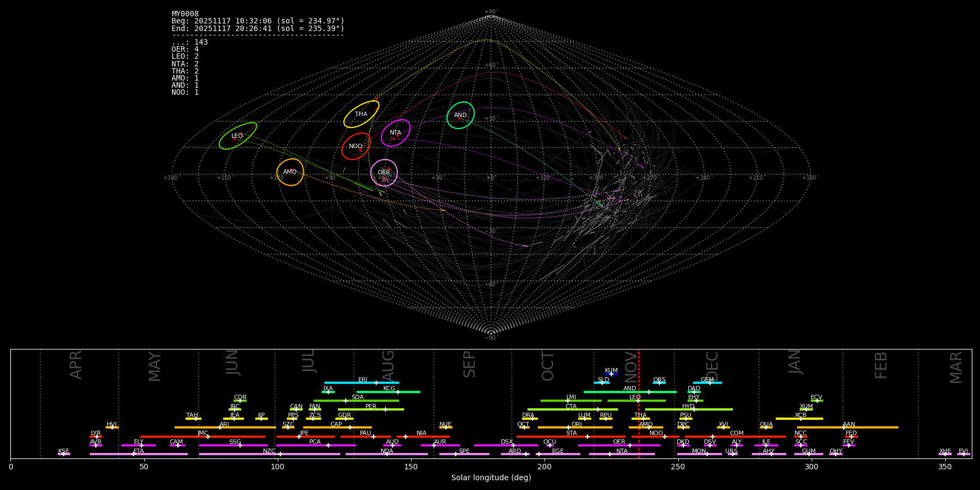Select the 'Beg: 20251117 10:32:06' line

click(x=258, y=21)
